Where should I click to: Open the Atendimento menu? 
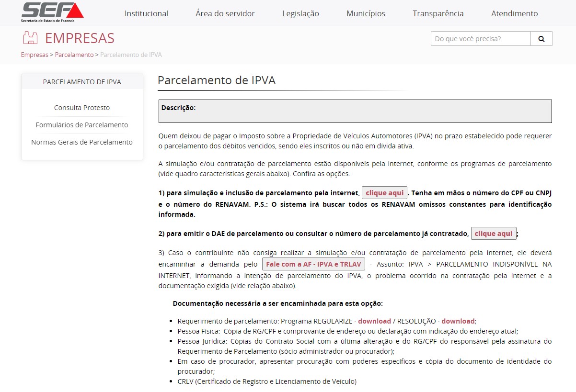pyautogui.click(x=514, y=13)
